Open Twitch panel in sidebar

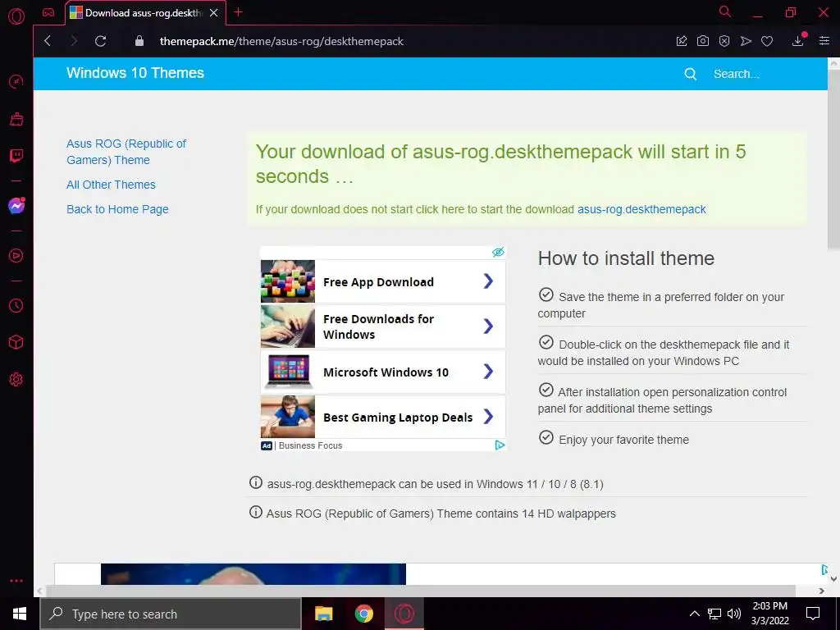tap(16, 156)
